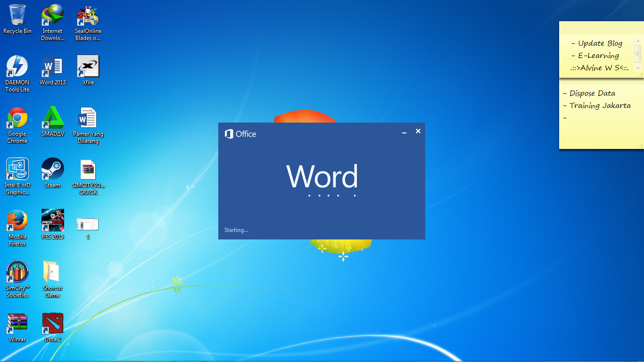Open the Word 2013 shortcut

click(52, 66)
